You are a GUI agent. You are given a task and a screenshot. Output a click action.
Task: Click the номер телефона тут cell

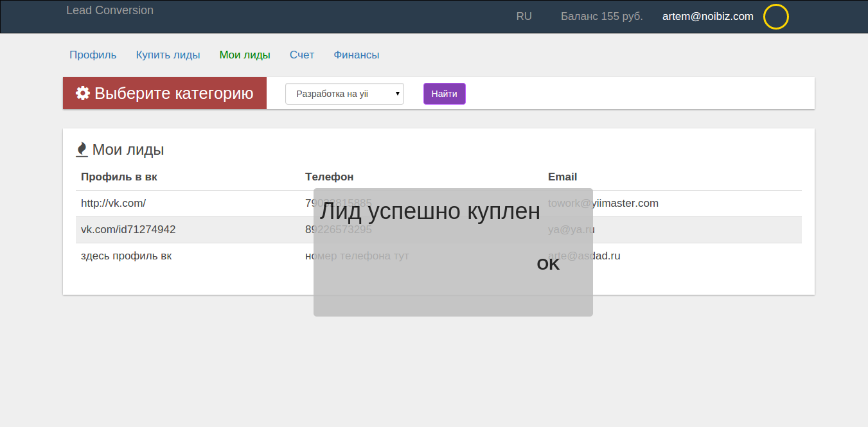[x=357, y=256]
